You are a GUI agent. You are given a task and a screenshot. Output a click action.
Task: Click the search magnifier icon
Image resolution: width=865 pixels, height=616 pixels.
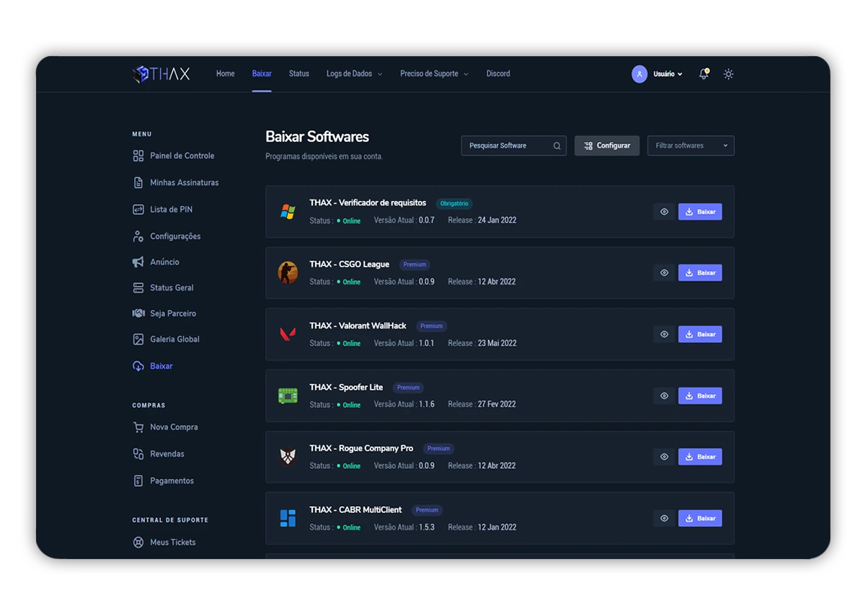pyautogui.click(x=556, y=146)
